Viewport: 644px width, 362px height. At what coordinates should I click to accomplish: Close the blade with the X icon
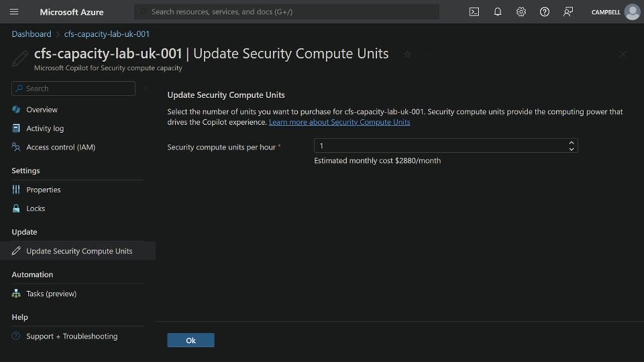[x=623, y=55]
